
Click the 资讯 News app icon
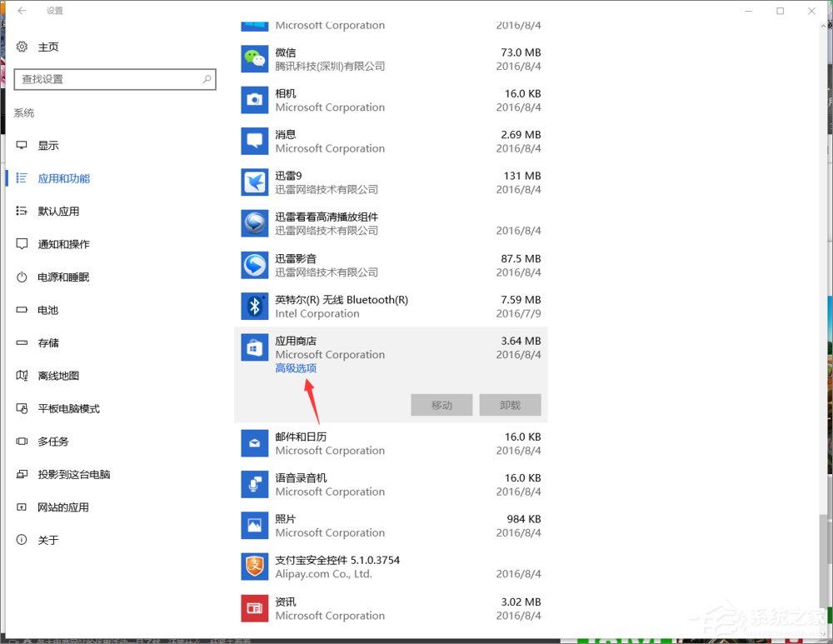click(254, 607)
